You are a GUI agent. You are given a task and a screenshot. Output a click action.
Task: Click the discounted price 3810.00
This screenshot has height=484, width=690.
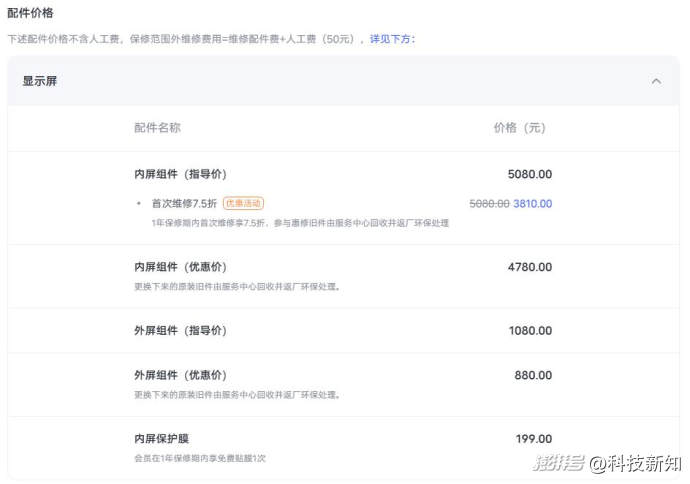[x=532, y=203]
